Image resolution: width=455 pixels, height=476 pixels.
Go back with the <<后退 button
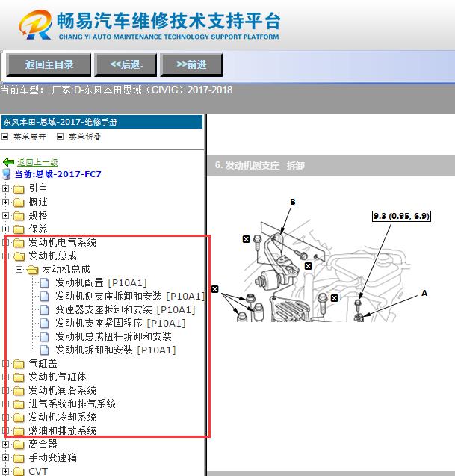[126, 65]
